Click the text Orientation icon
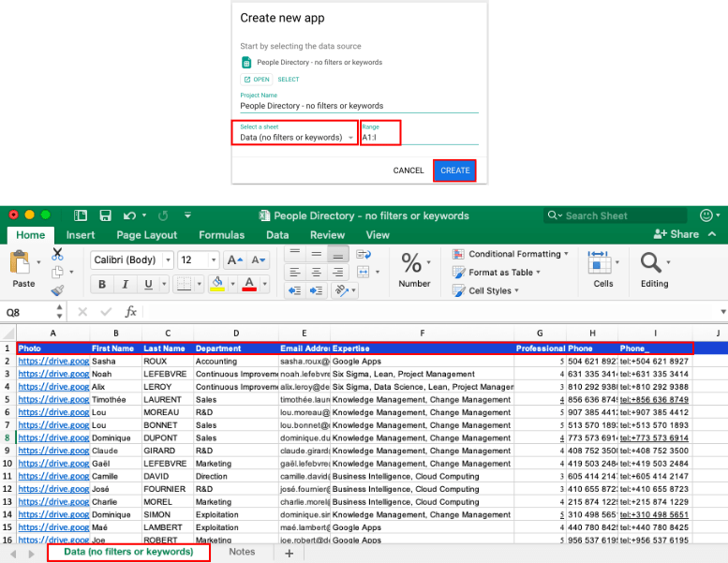The image size is (728, 563). click(x=342, y=290)
